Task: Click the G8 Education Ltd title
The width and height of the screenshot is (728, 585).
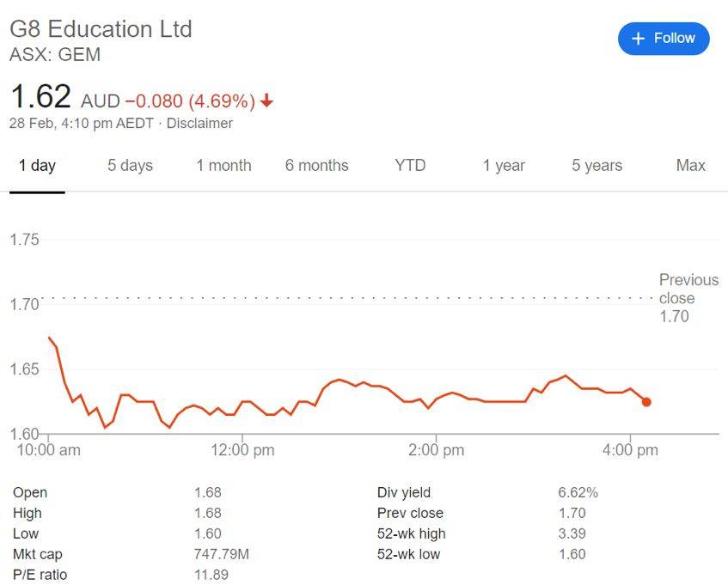Action: (x=101, y=29)
